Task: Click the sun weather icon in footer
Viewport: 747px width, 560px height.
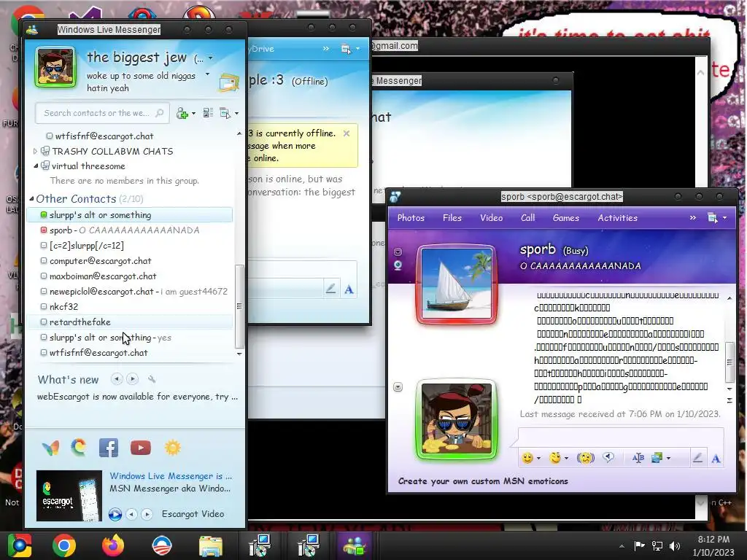Action: (x=172, y=448)
